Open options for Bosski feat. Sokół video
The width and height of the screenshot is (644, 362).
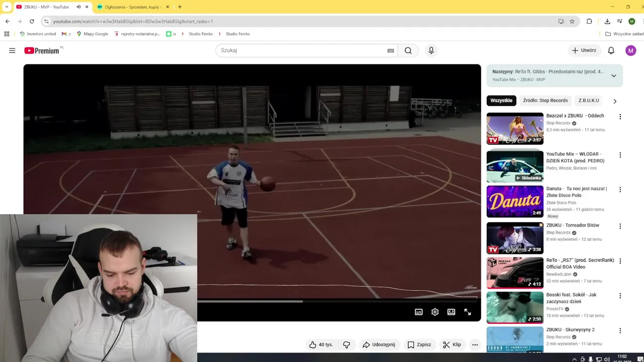(620, 296)
